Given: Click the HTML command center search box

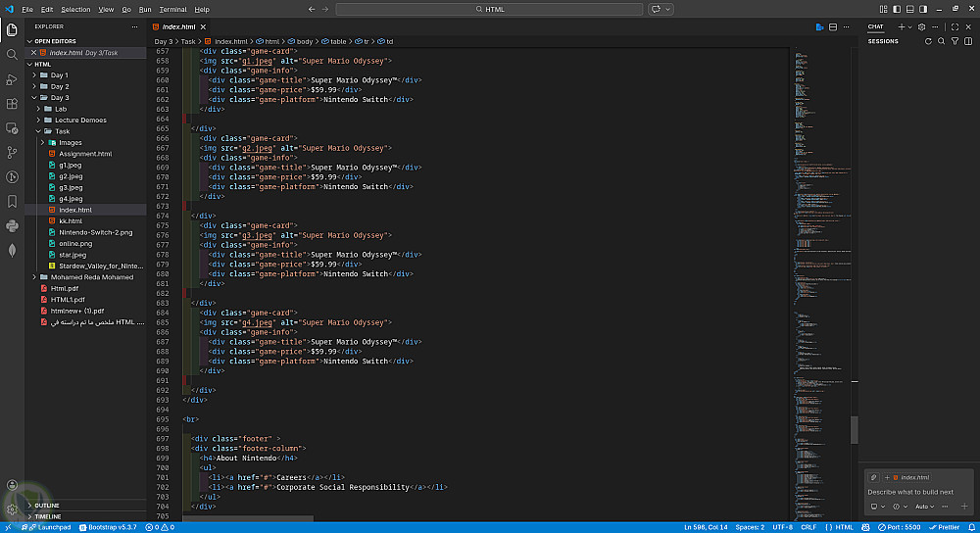Looking at the screenshot, I should [489, 10].
